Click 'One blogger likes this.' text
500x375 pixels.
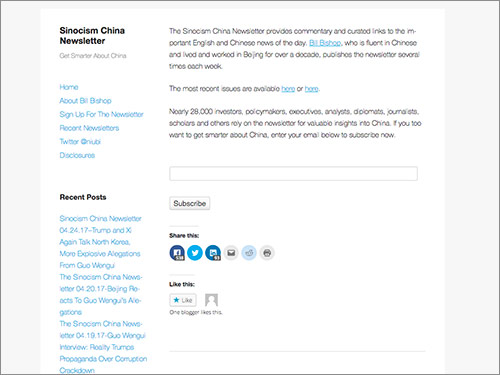coord(196,312)
